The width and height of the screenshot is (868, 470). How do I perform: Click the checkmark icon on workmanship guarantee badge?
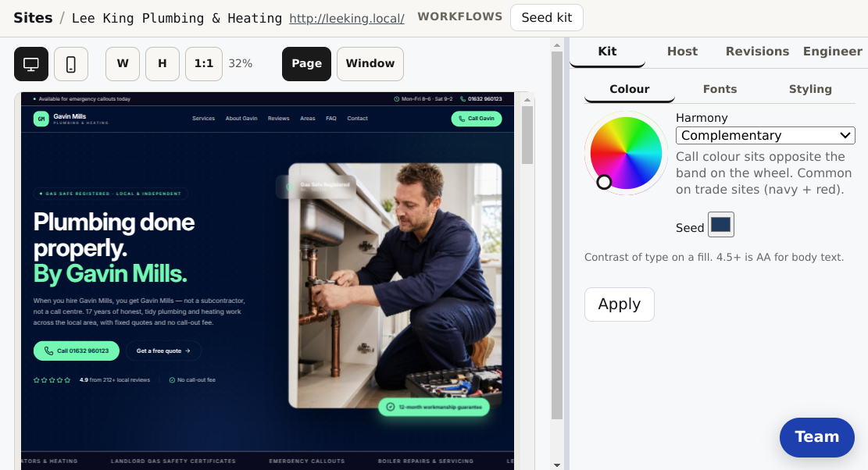(391, 407)
